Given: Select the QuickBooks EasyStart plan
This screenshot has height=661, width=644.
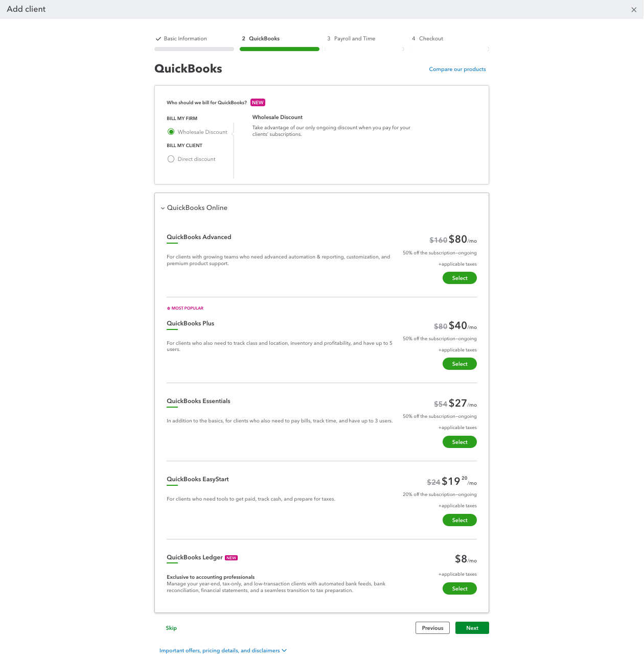Looking at the screenshot, I should (x=459, y=520).
